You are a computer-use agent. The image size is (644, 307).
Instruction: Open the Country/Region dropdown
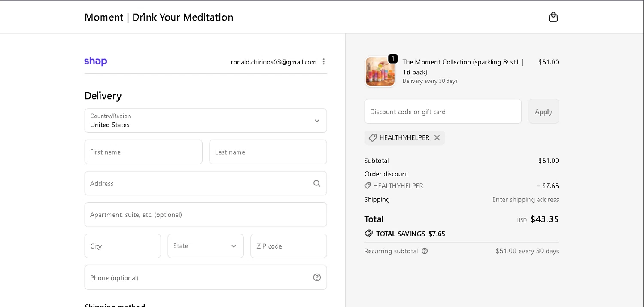[206, 121]
